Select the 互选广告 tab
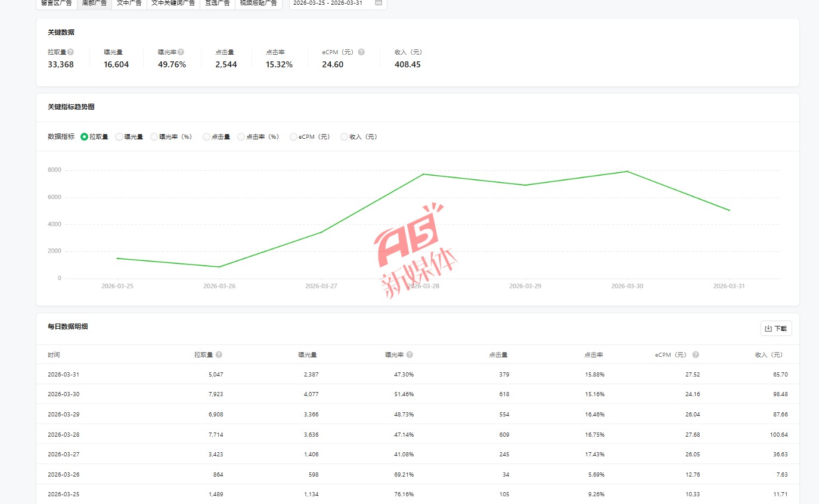 [x=218, y=4]
